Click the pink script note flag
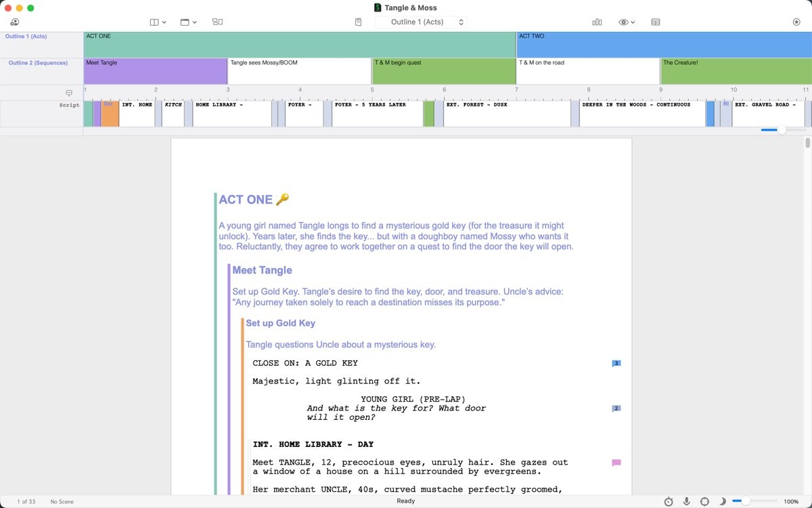Image resolution: width=812 pixels, height=508 pixels. tap(616, 463)
